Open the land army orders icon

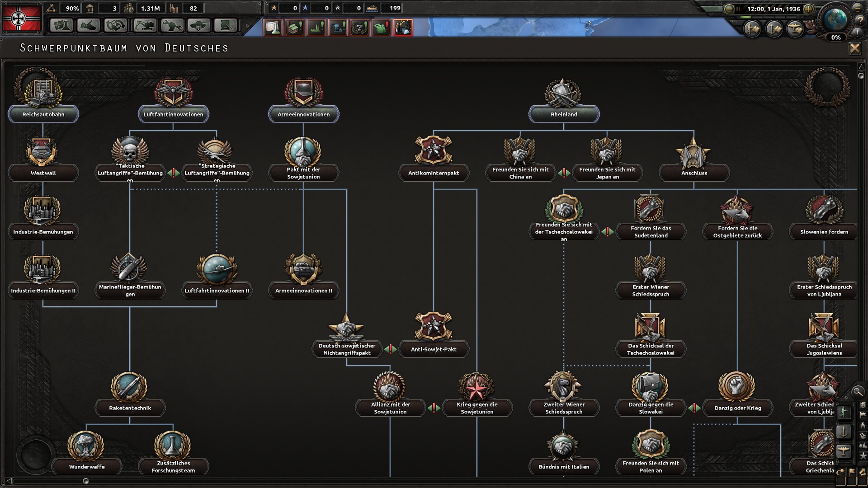pos(753,29)
